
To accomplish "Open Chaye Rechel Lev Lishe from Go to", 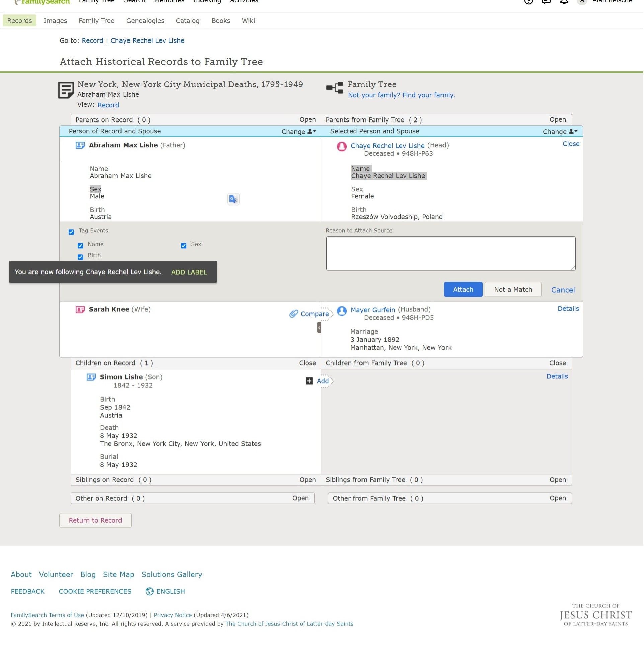I will [x=148, y=40].
